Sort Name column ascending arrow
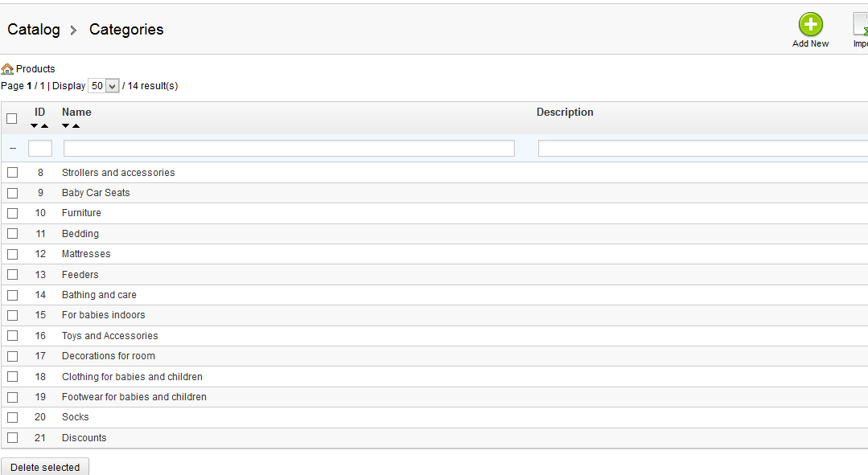The height and width of the screenshot is (475, 868). 76,126
